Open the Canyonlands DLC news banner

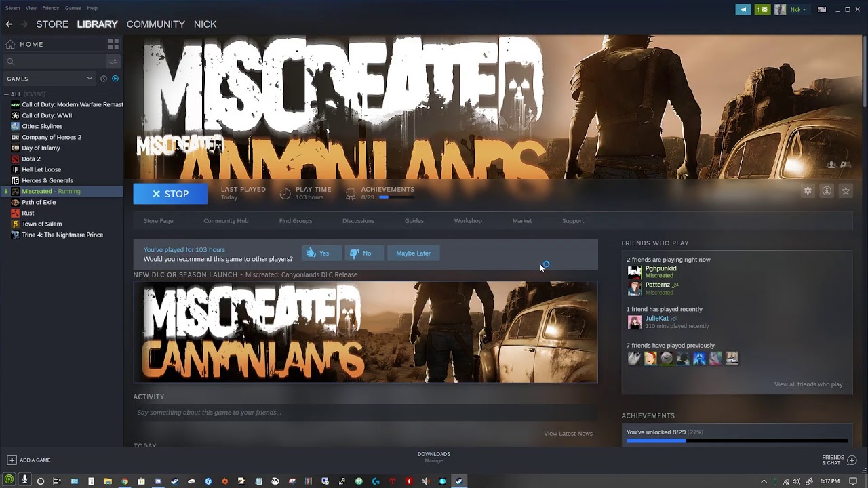pyautogui.click(x=366, y=332)
